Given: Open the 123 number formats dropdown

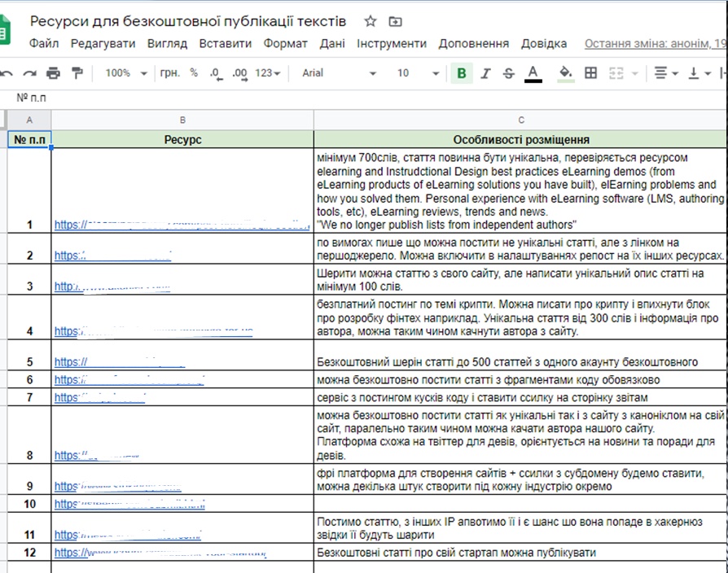Looking at the screenshot, I should click(267, 72).
